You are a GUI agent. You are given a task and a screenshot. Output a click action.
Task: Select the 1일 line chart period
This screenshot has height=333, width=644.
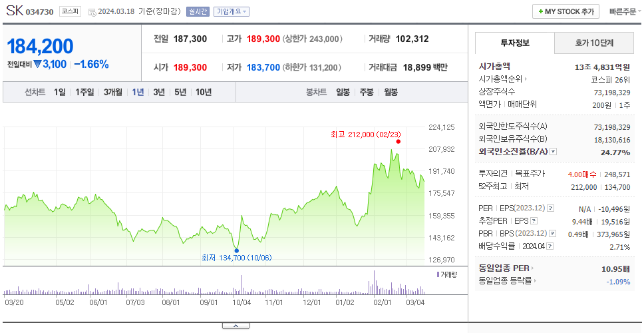tap(60, 92)
